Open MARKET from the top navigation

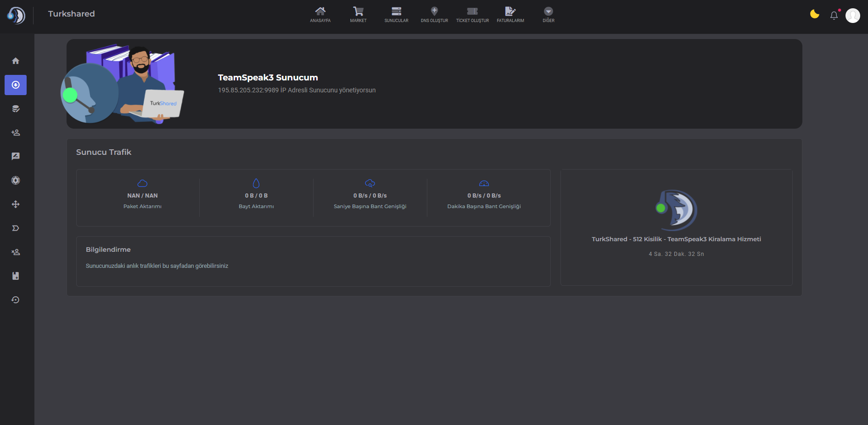click(x=358, y=15)
